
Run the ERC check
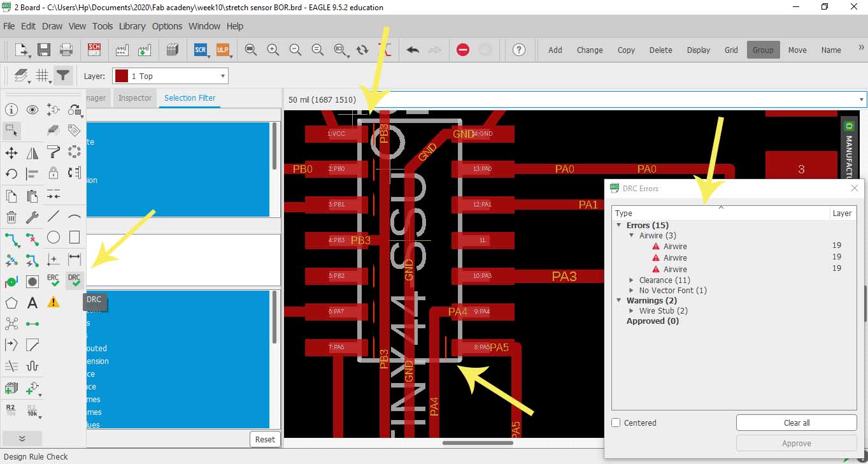tap(53, 280)
